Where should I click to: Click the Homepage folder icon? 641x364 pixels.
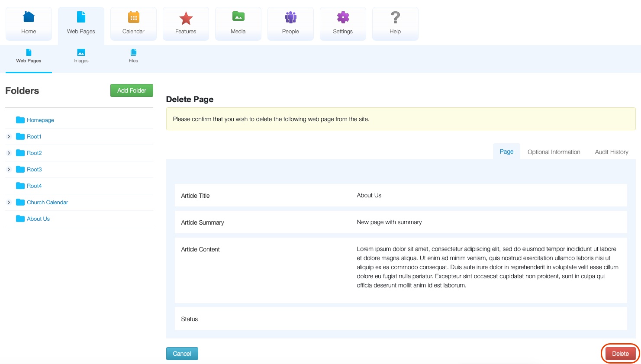[20, 120]
